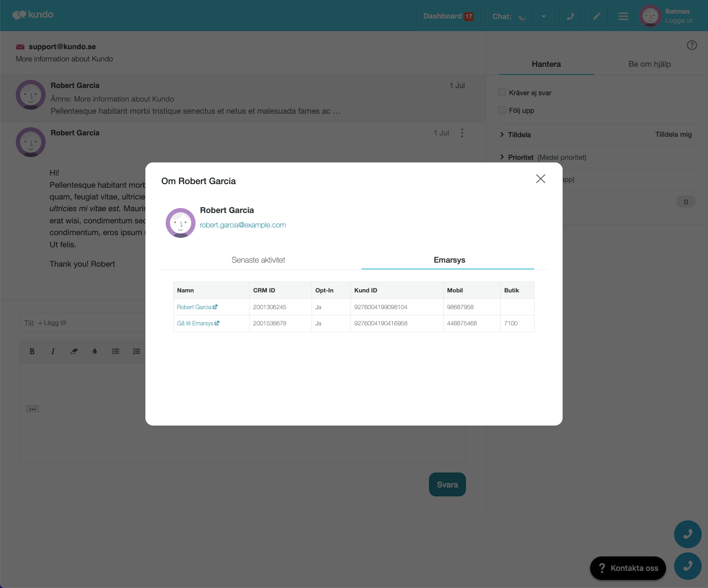Expand the Tilldela section
708x588 pixels.
[516, 134]
